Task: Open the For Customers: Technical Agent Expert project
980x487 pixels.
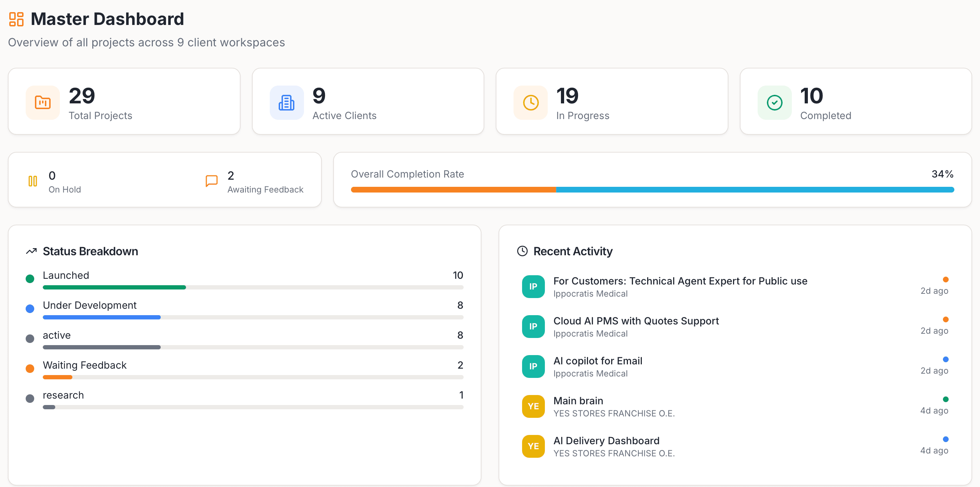Action: pyautogui.click(x=680, y=281)
